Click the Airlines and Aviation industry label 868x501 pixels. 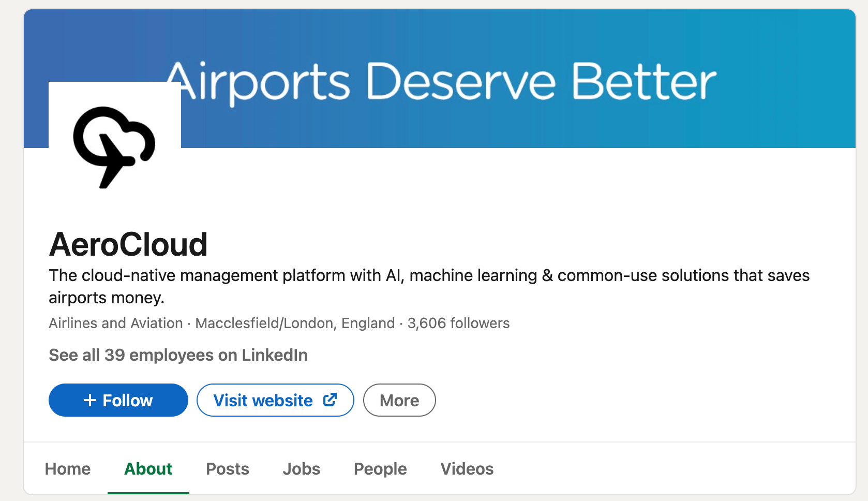coord(116,323)
